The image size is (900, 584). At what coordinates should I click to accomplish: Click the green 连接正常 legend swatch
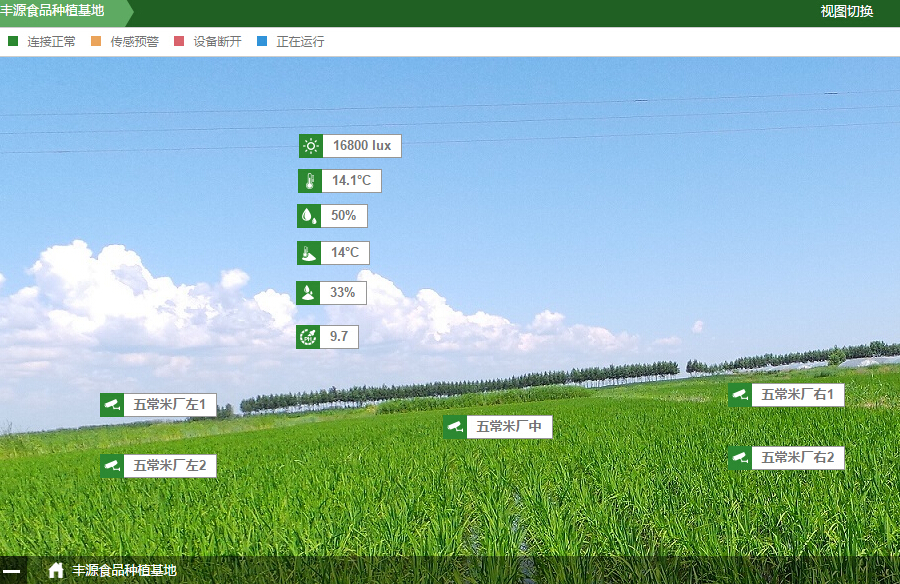(x=13, y=41)
